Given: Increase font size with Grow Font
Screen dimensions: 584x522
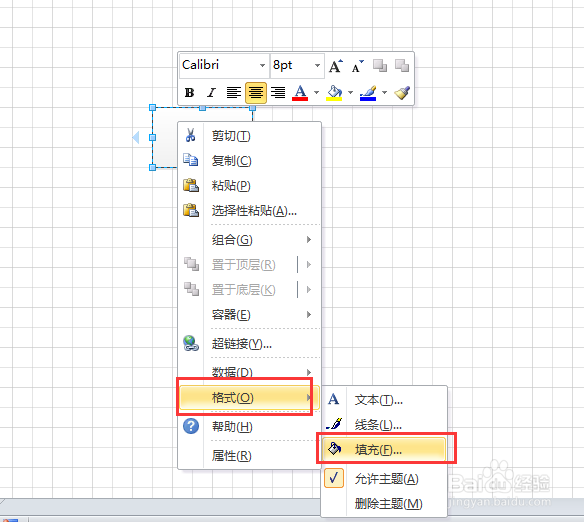Looking at the screenshot, I should (x=335, y=66).
